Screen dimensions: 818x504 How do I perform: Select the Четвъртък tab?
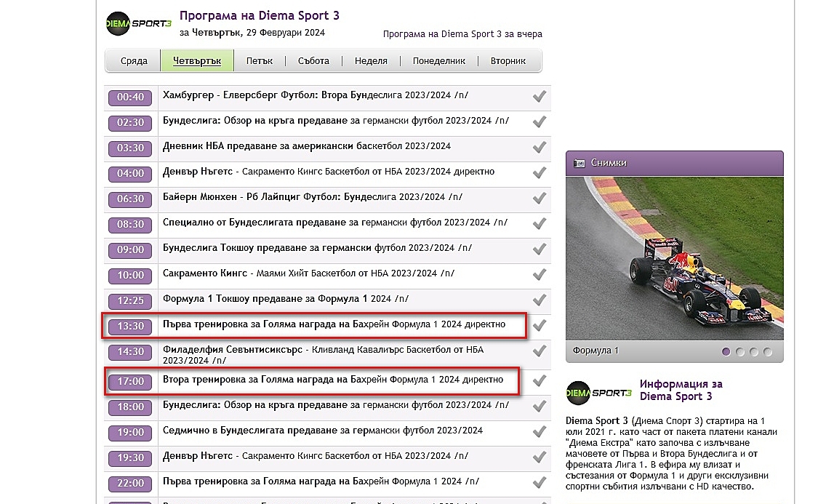click(x=197, y=61)
